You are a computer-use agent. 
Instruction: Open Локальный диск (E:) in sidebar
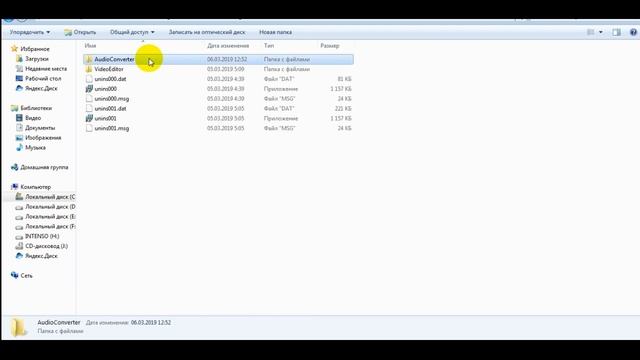[x=50, y=216]
